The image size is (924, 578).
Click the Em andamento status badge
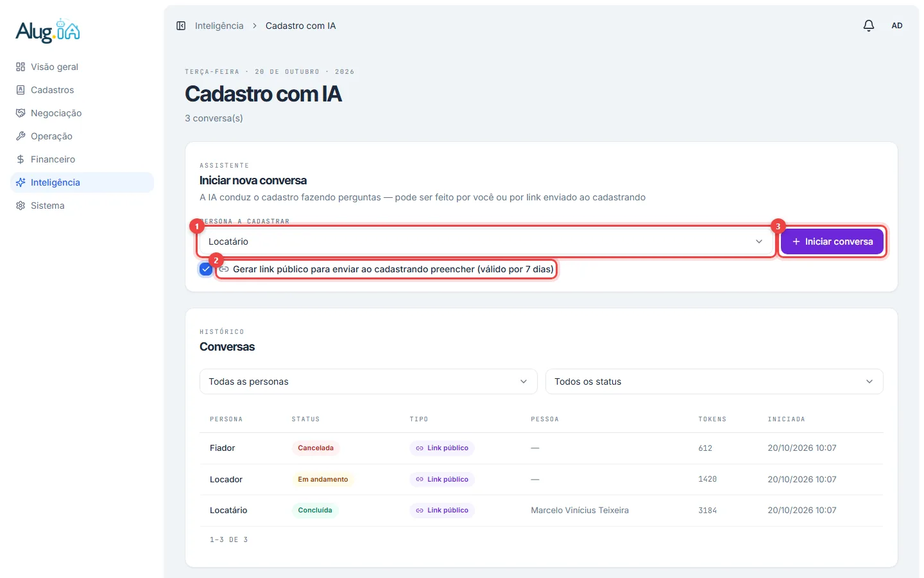click(323, 479)
